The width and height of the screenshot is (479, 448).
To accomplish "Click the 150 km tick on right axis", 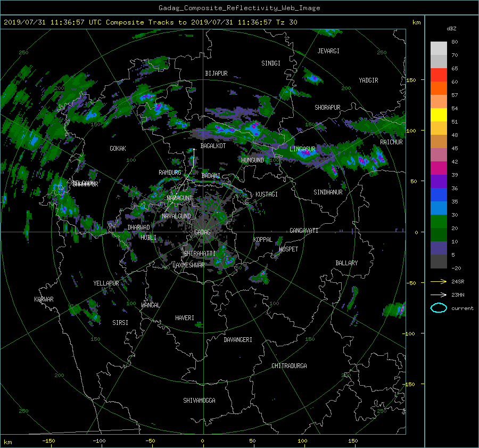I will [x=411, y=80].
